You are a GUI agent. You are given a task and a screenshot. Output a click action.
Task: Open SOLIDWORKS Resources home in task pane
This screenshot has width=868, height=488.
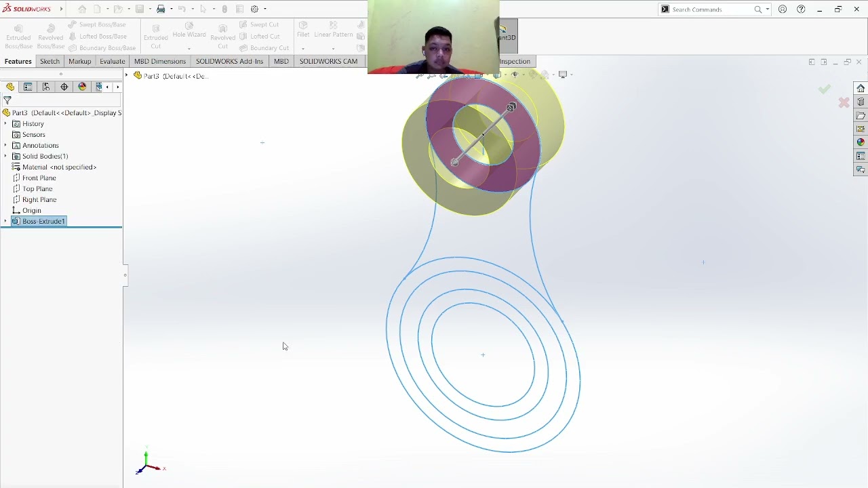861,88
